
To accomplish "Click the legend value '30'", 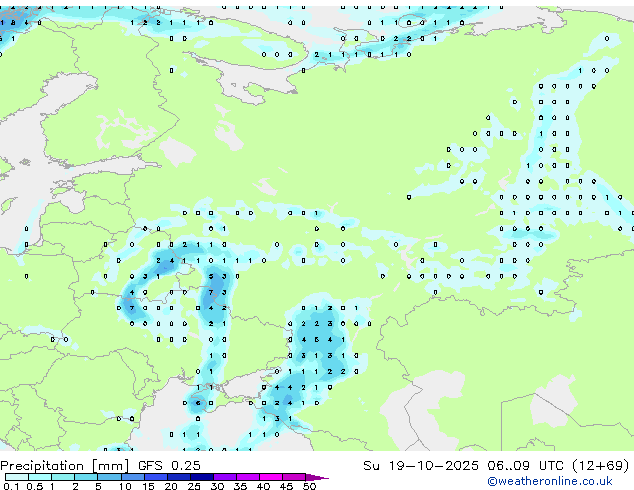I will click(217, 486).
